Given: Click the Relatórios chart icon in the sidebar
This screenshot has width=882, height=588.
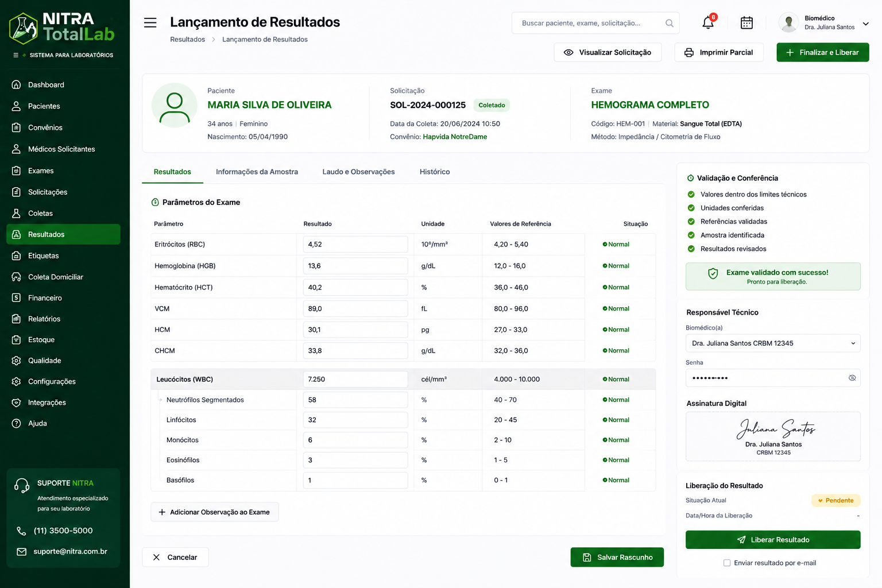Looking at the screenshot, I should pyautogui.click(x=17, y=319).
